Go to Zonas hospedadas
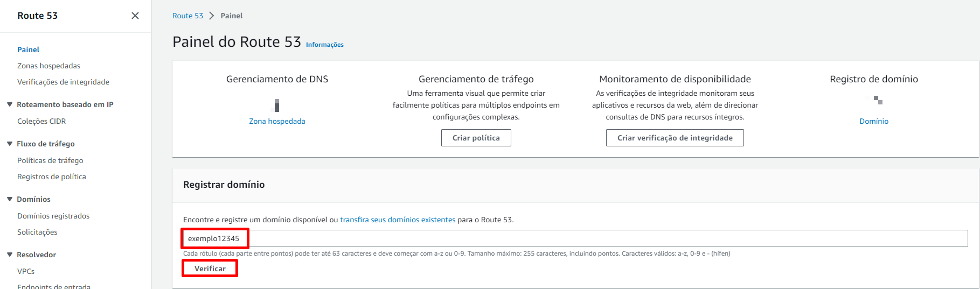This screenshot has width=980, height=289. (x=48, y=66)
